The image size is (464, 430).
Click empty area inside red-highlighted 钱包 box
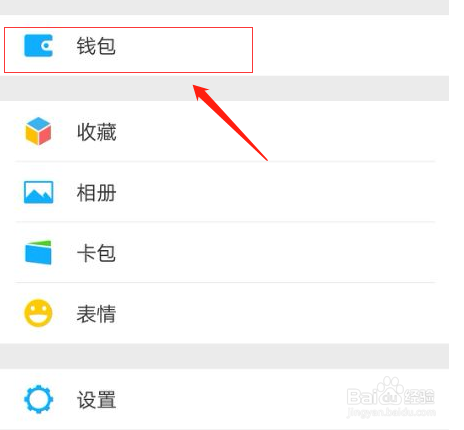coord(183,50)
